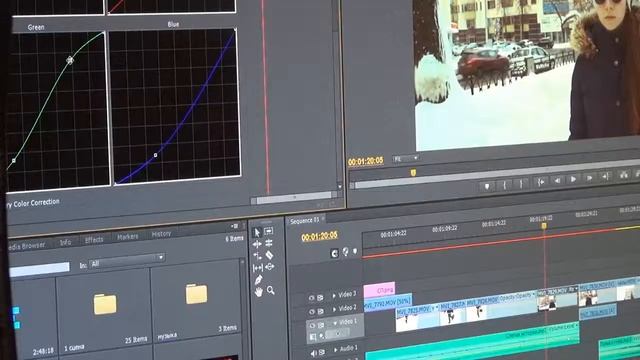
Task: Click the Program Monitor playhead marker
Action: (413, 173)
